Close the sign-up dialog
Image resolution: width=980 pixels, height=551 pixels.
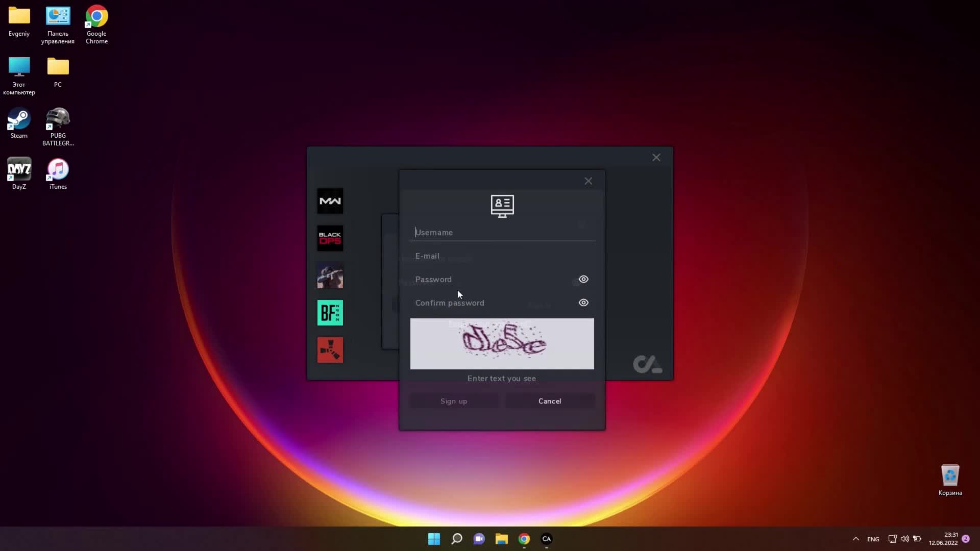click(589, 181)
